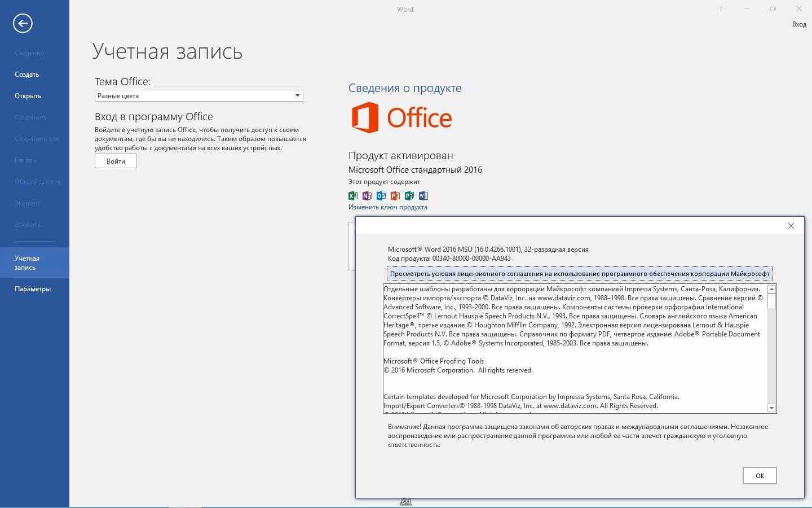Click the scroll down arrow in credits box
Image resolution: width=812 pixels, height=508 pixels.
(772, 408)
